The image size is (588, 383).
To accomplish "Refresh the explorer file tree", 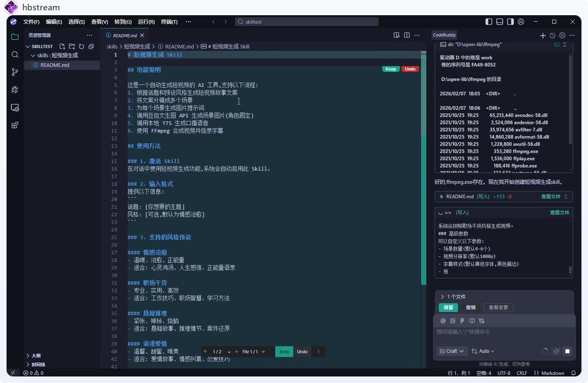I will (81, 46).
